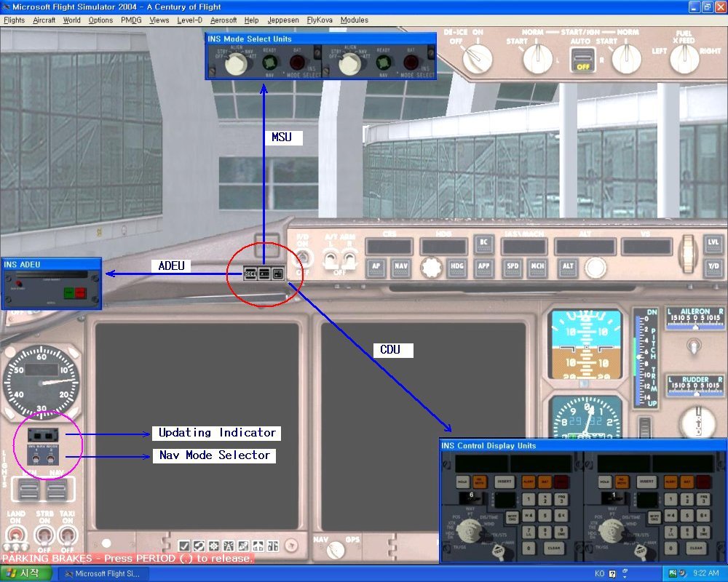Click the left CDU waypoint selector showing 6
Image resolution: width=728 pixels, height=582 pixels.
(471, 498)
